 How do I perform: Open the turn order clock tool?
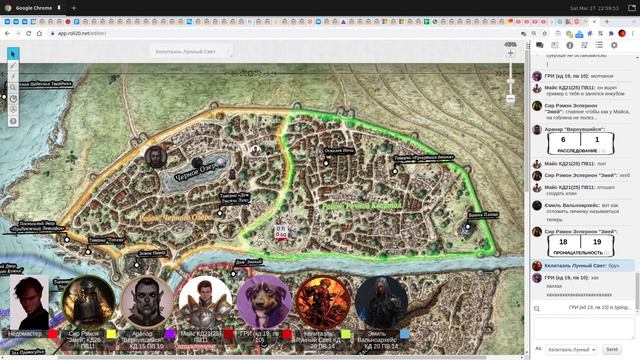tap(13, 99)
